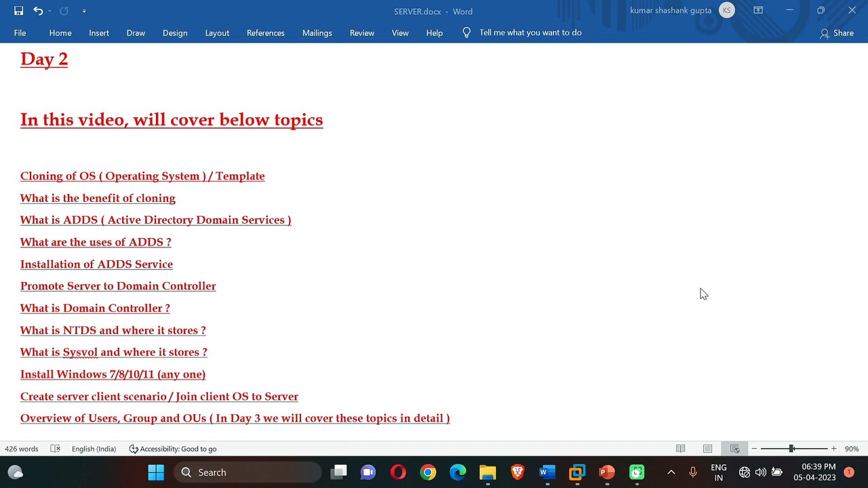The image size is (868, 488).
Task: Open Task View icon on taskbar
Action: coord(339,472)
